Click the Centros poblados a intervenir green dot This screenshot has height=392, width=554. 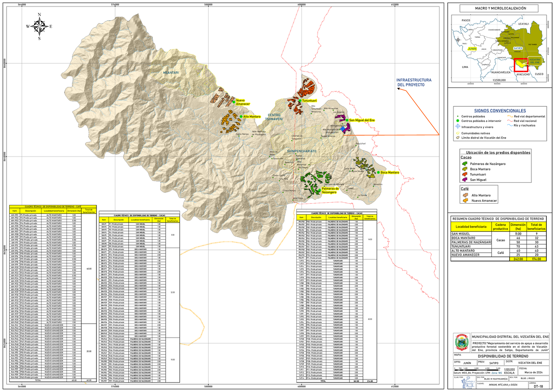tap(458, 121)
